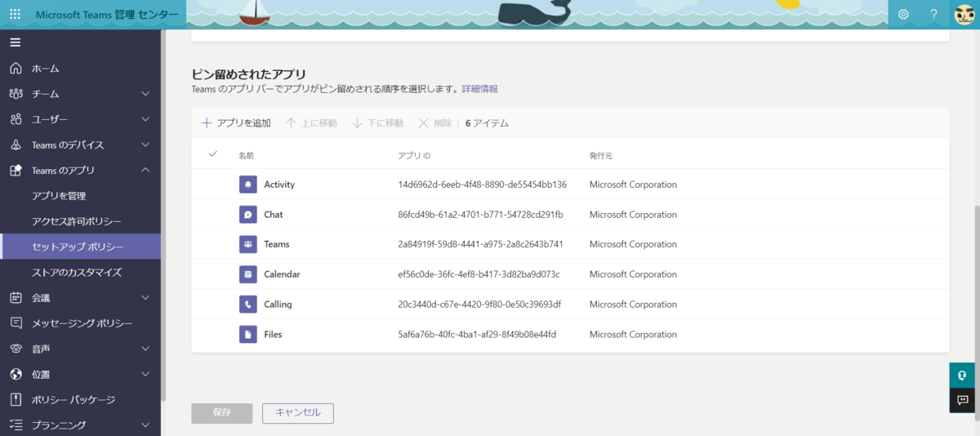Click 下に移動 toolbar button
The image size is (980, 436).
point(377,123)
